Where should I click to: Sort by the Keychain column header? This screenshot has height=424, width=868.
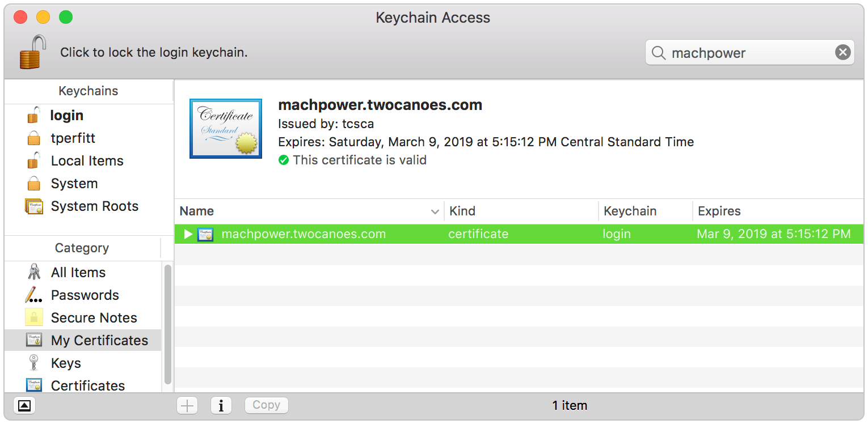point(646,211)
